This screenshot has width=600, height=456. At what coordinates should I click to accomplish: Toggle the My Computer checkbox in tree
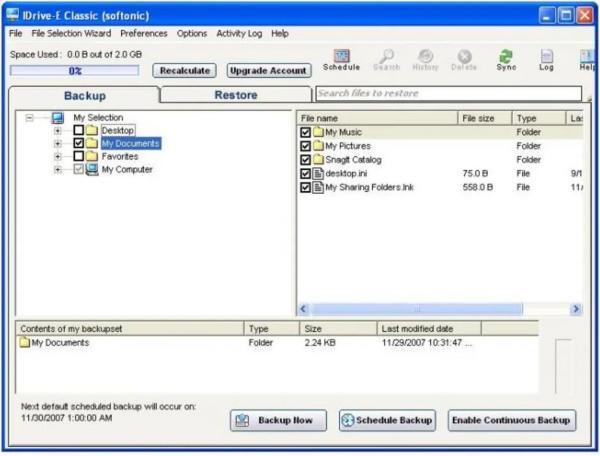click(78, 169)
